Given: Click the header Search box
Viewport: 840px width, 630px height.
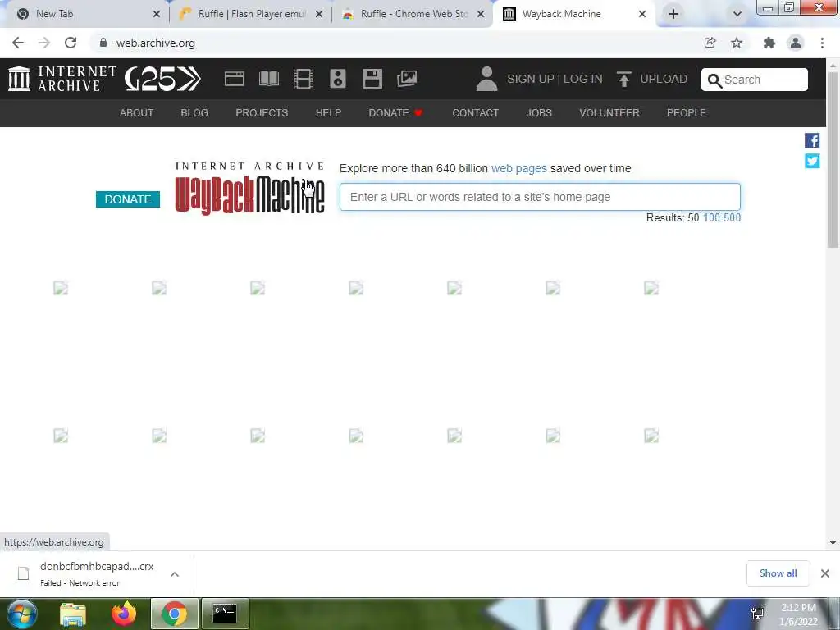Looking at the screenshot, I should (755, 80).
